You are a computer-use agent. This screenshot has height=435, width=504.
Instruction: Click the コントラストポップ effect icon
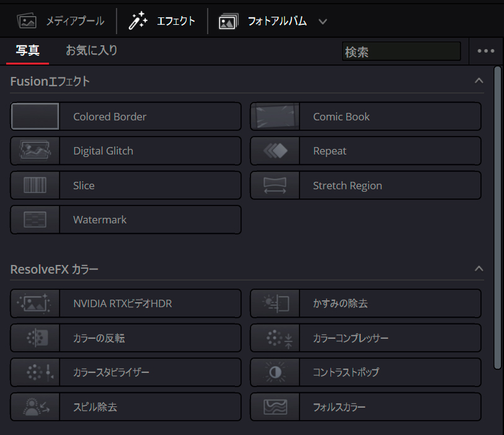coord(275,372)
